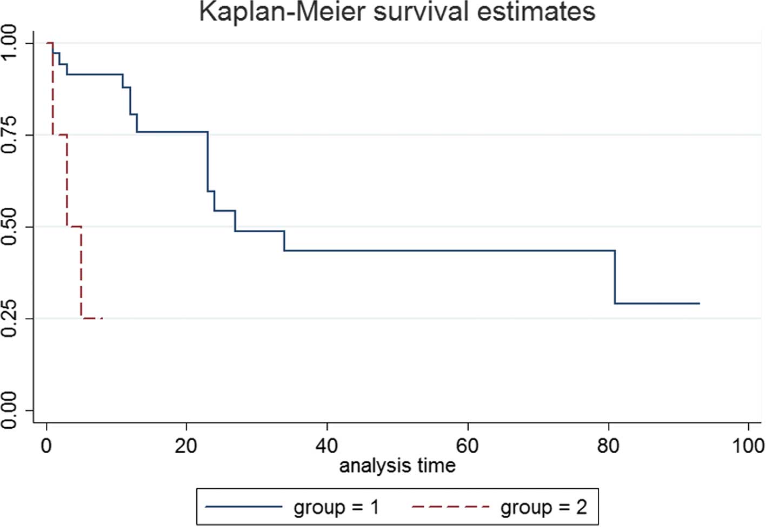The width and height of the screenshot is (766, 532).
Task: Click the 1.00 y-axis tick label
Action: pos(11,43)
